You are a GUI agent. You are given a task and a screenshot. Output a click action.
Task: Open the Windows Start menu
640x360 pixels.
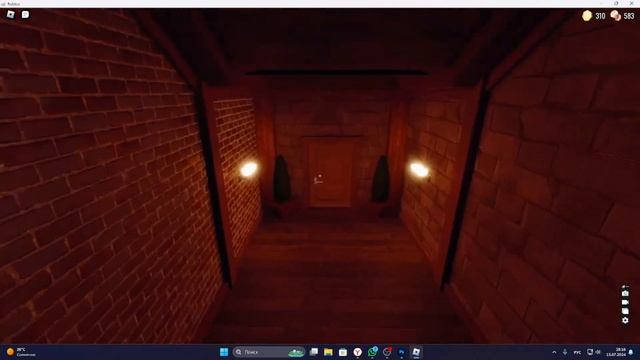(224, 352)
